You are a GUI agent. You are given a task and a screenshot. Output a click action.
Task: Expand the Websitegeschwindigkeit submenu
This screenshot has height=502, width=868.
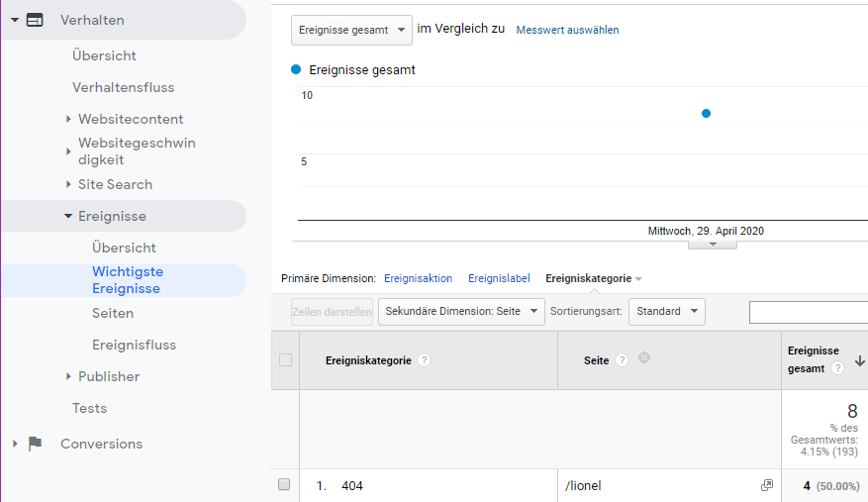(x=68, y=151)
